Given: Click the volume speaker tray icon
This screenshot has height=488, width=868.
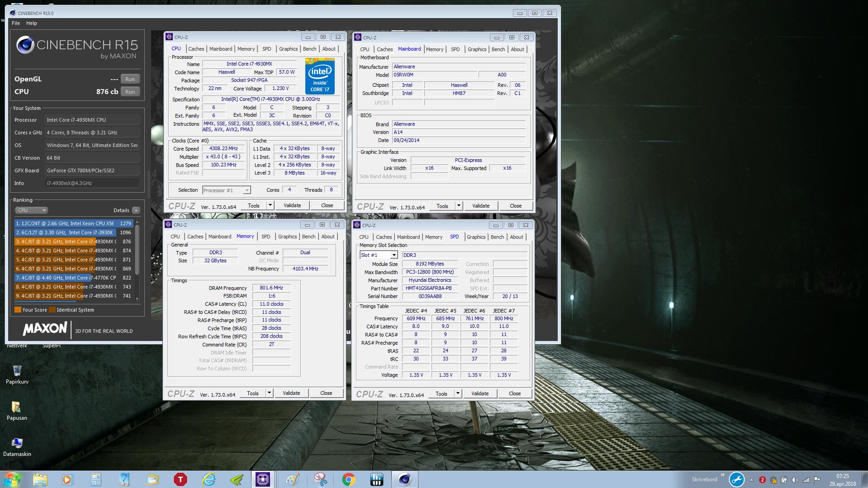Looking at the screenshot, I should click(x=795, y=480).
